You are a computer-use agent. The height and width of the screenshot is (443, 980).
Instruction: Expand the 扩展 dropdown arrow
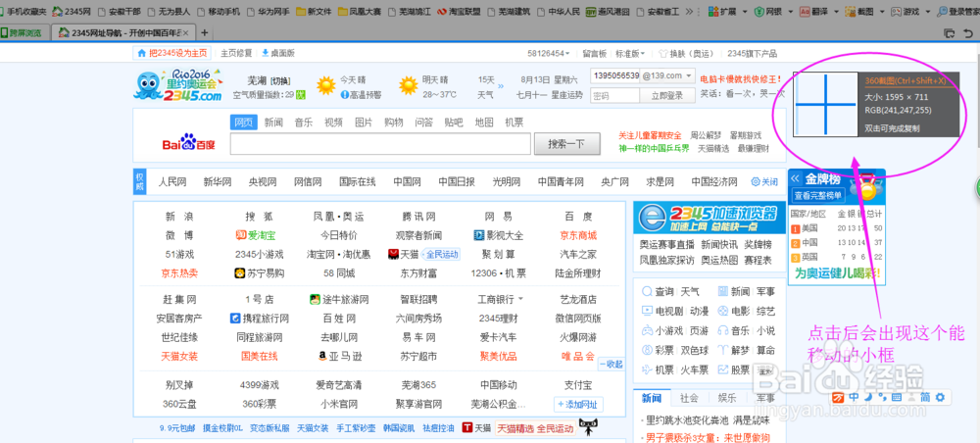click(x=745, y=12)
